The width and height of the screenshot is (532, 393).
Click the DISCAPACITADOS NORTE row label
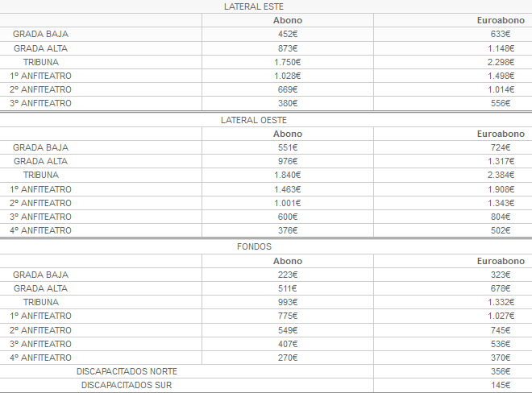(x=127, y=371)
